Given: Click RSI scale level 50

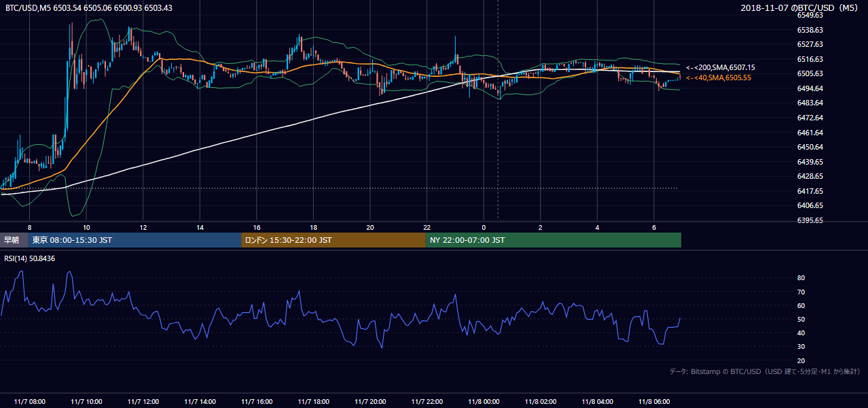Looking at the screenshot, I should [x=801, y=319].
